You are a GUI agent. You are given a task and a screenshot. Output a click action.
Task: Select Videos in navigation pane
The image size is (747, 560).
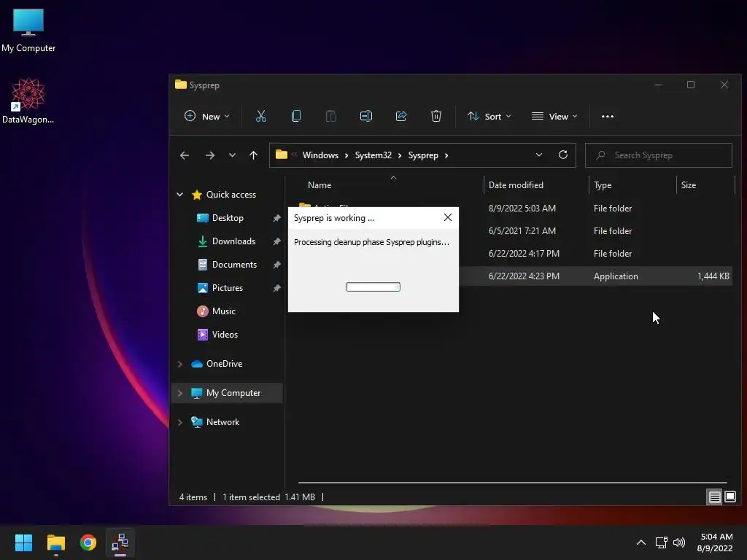tap(225, 335)
